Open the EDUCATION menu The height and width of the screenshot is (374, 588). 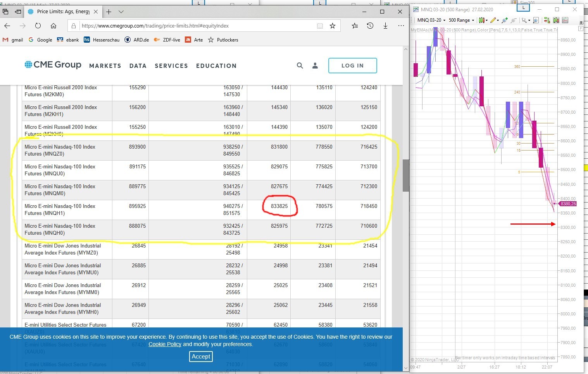click(x=216, y=66)
